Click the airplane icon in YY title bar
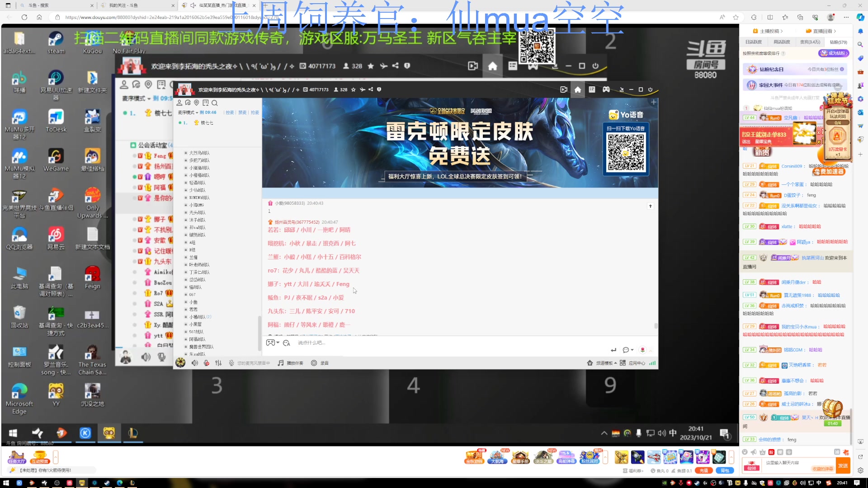The image size is (868, 488). click(x=362, y=89)
